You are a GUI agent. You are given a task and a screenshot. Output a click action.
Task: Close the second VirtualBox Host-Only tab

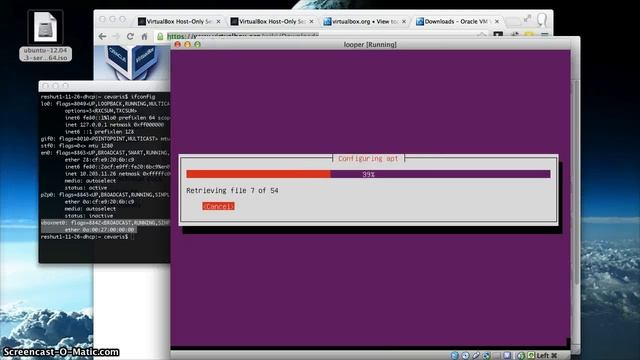(x=311, y=21)
